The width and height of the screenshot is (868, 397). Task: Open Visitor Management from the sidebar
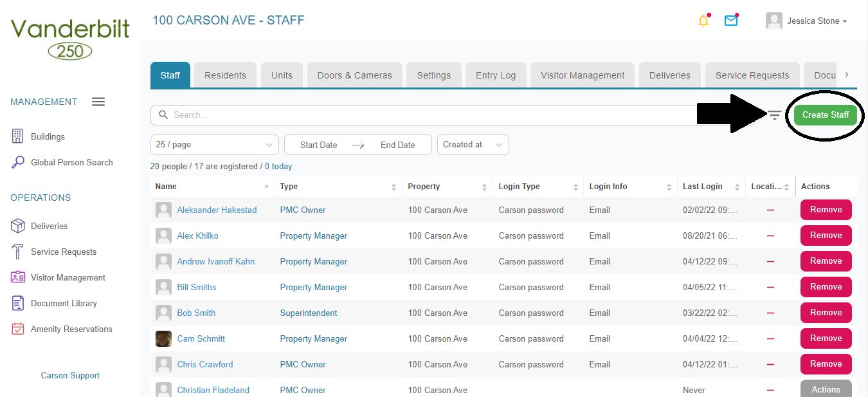click(x=66, y=277)
